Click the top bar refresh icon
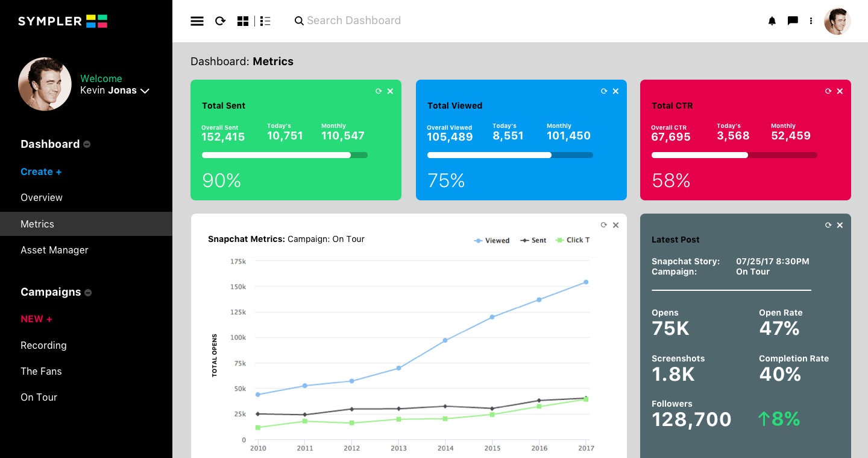This screenshot has height=458, width=868. point(221,21)
